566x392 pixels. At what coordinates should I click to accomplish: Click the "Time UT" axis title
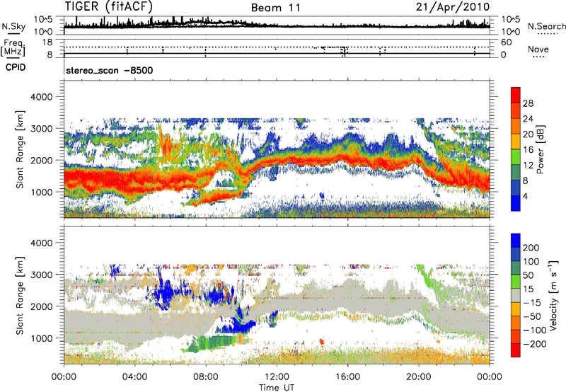point(277,388)
